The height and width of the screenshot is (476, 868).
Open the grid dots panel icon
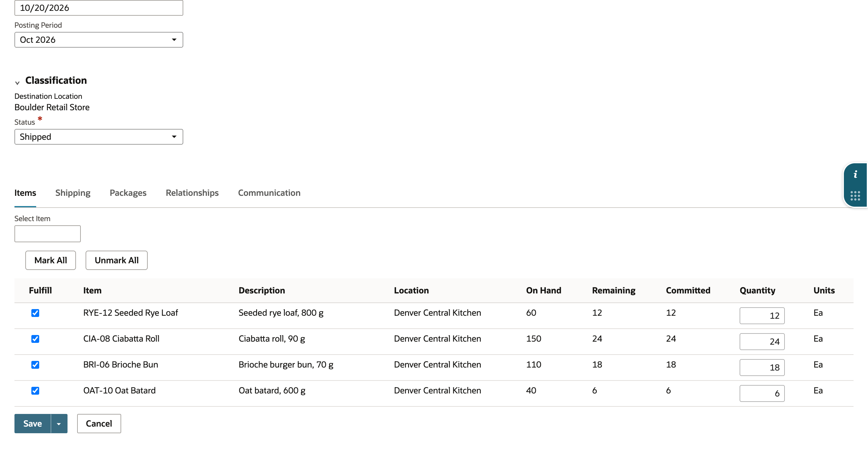[855, 196]
